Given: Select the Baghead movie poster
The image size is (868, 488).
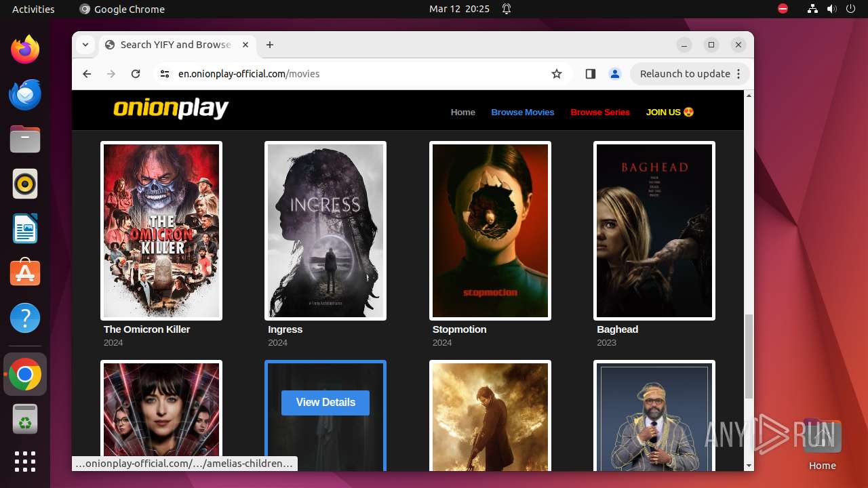Looking at the screenshot, I should coord(654,230).
